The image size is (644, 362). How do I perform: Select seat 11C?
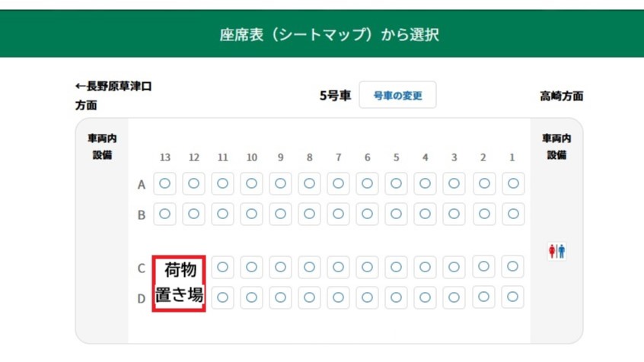click(222, 267)
